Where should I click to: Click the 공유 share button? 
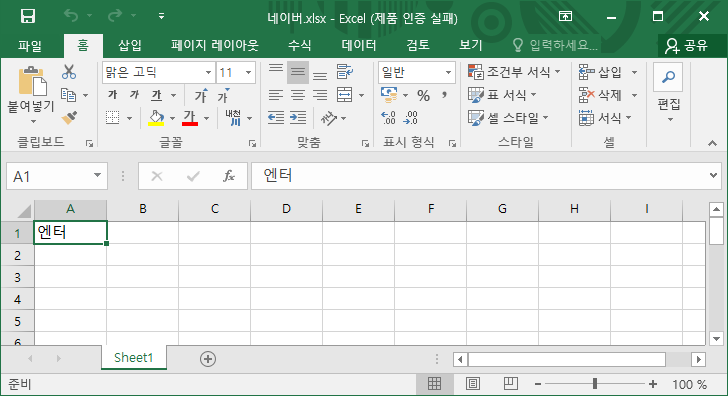(686, 45)
